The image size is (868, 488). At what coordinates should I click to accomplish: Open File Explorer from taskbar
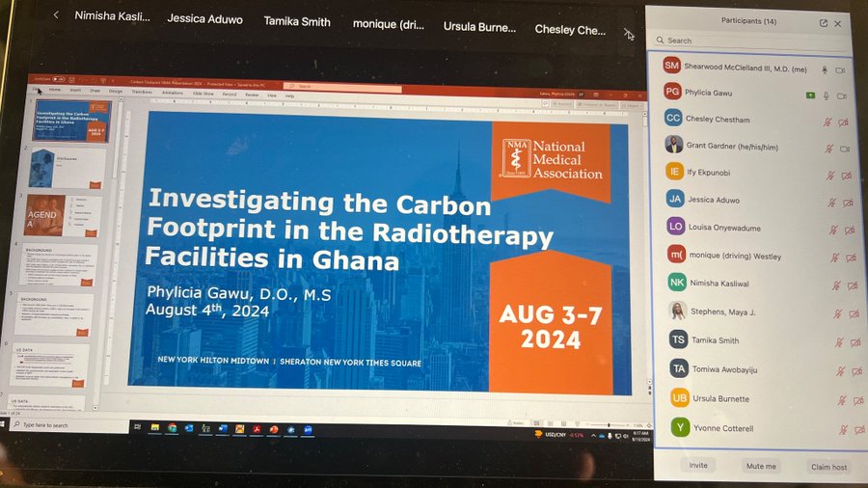pyautogui.click(x=155, y=427)
